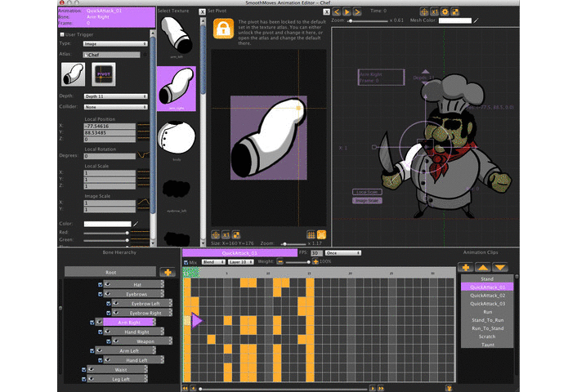Reset zoom with the top toolbar x1 icon

(x=435, y=11)
